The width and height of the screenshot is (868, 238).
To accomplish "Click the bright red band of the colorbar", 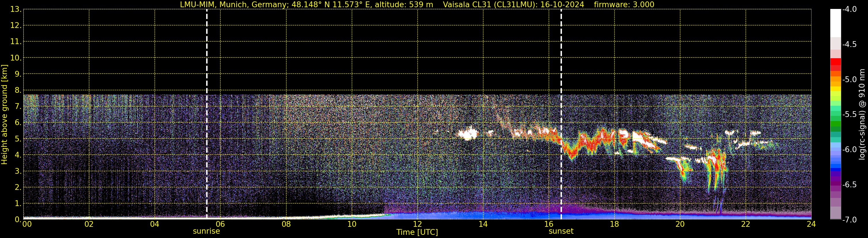I will (x=836, y=62).
